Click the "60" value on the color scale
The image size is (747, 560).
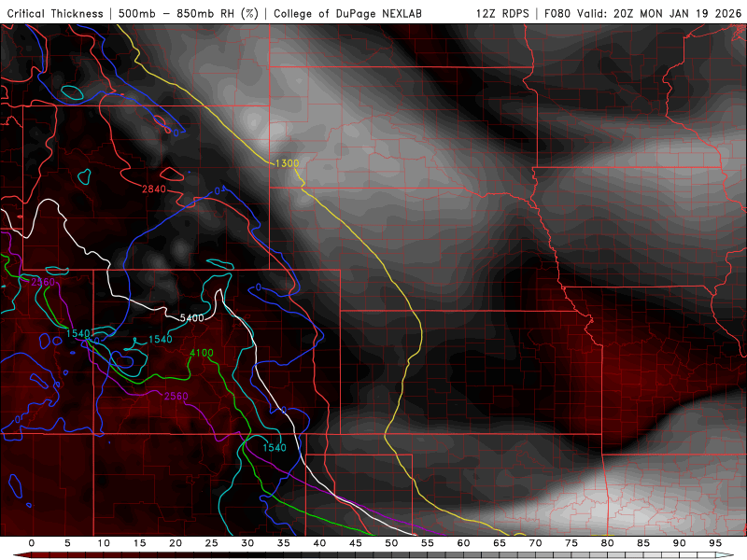tap(463, 543)
